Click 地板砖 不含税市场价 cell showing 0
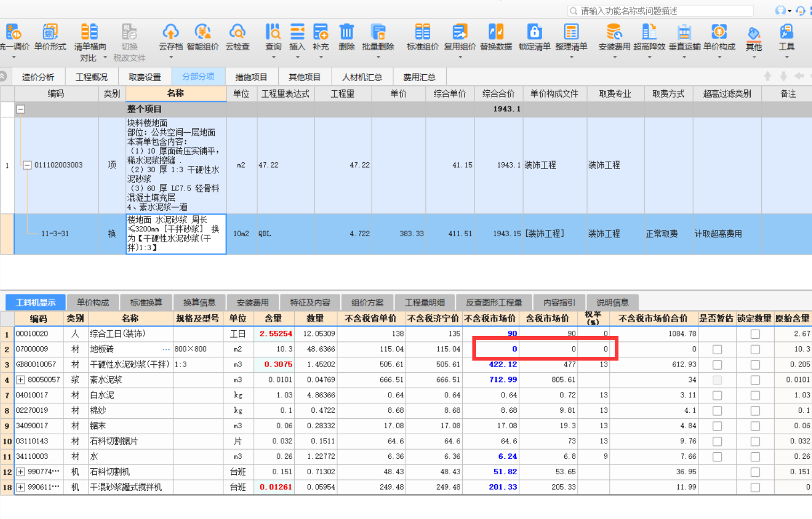 click(x=489, y=349)
